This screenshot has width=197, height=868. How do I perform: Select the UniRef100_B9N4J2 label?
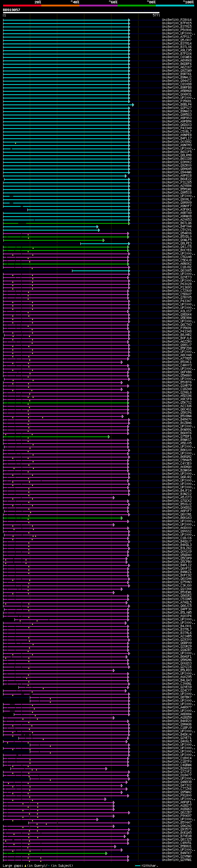coord(177,78)
